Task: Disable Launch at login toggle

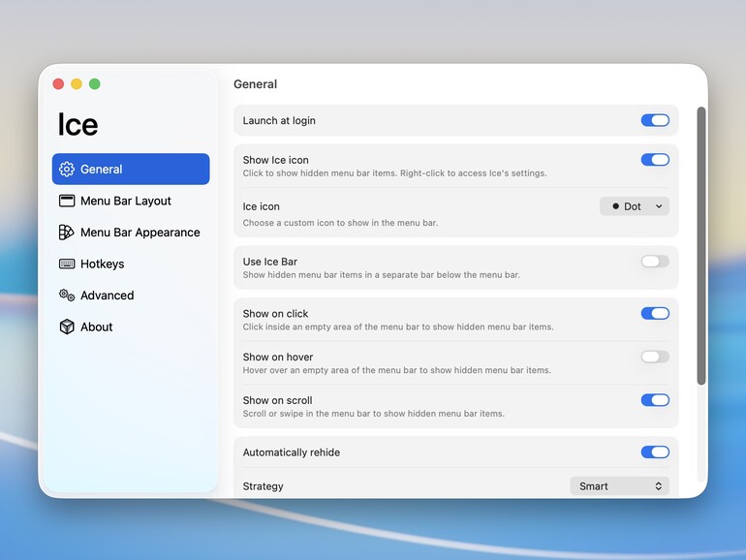Action: (x=655, y=120)
